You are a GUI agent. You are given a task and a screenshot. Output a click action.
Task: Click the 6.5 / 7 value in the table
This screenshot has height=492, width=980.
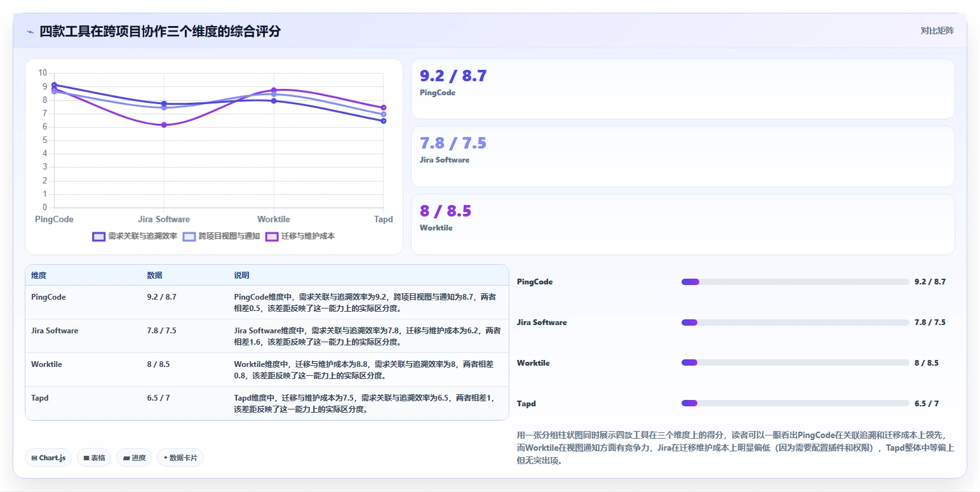click(x=158, y=398)
